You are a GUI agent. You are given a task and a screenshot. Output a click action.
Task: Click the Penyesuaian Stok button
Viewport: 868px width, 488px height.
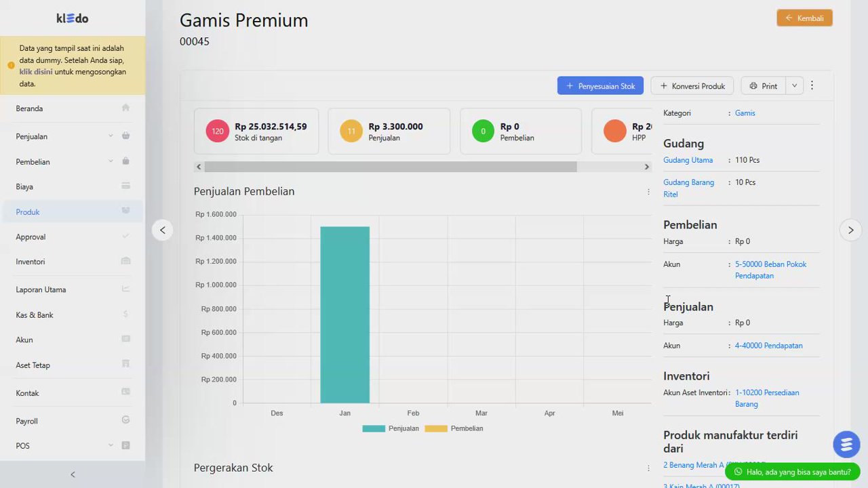[x=600, y=85]
